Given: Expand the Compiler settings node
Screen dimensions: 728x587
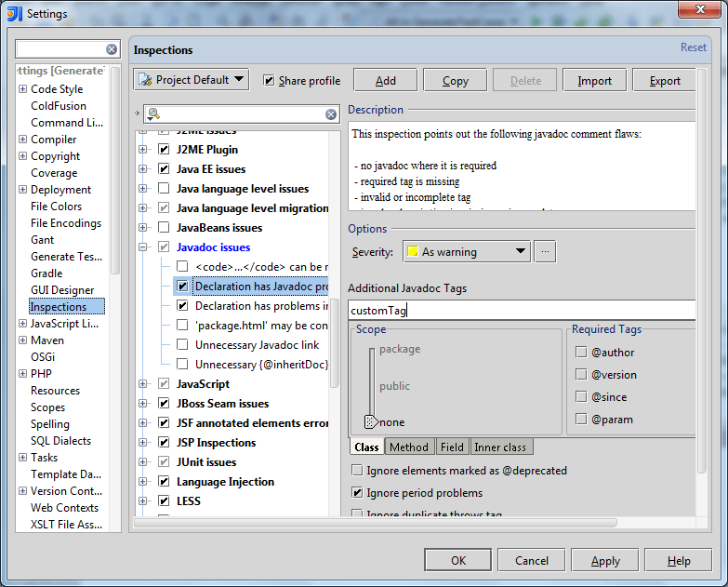Looking at the screenshot, I should (x=22, y=139).
